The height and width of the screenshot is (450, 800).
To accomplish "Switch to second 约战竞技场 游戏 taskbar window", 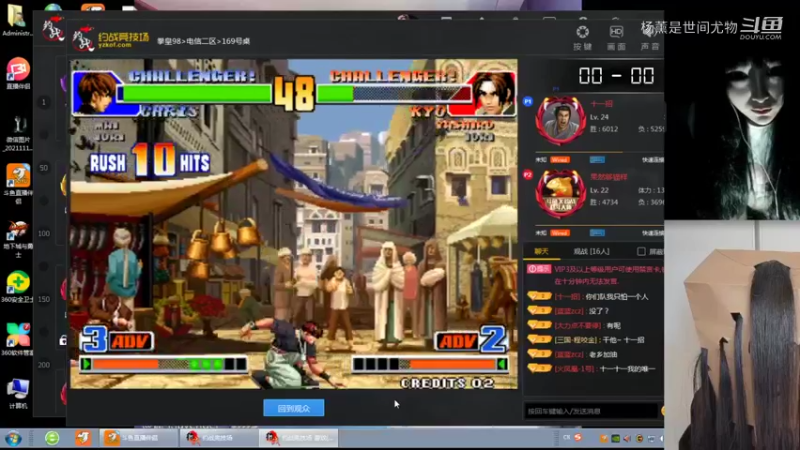I will pos(299,438).
